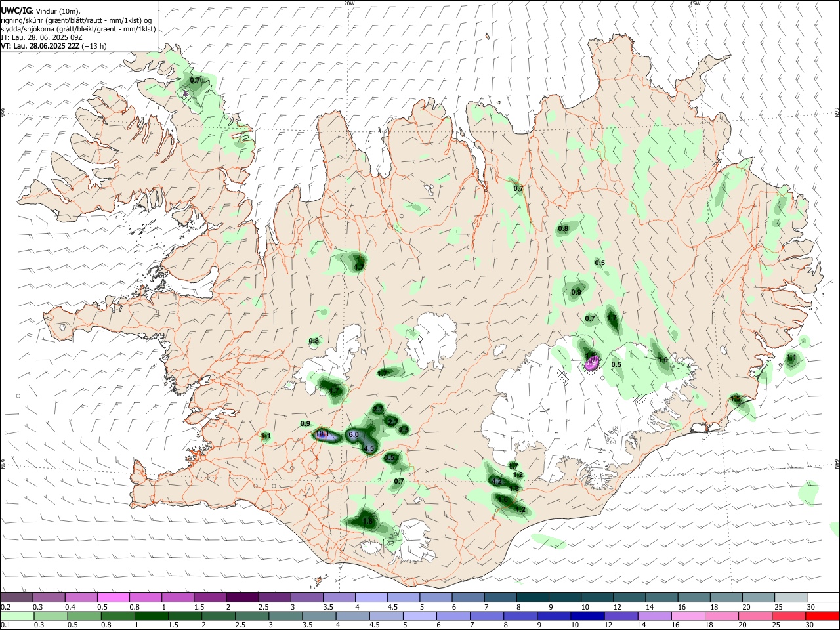Choose the lilac 14–16 rain legend swatch

[x=654, y=616]
